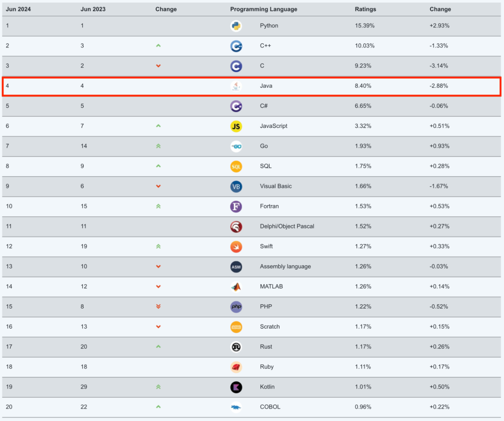Click the C++ logo icon
Image resolution: width=504 pixels, height=421 pixels.
click(236, 46)
